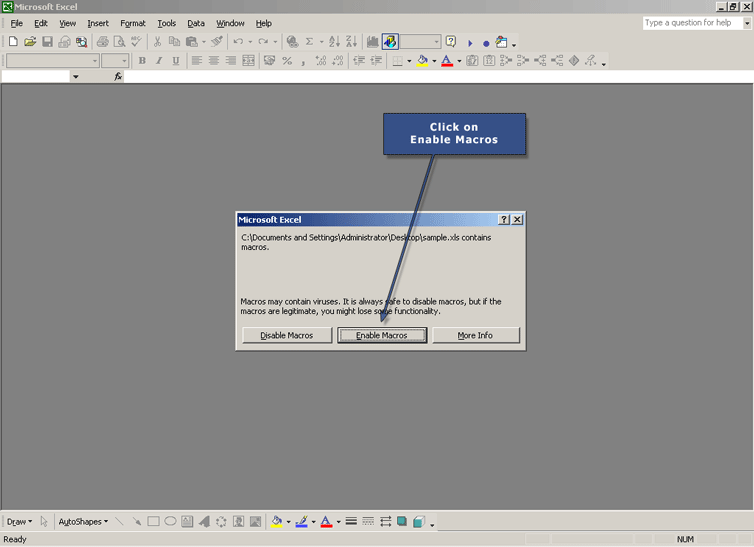Screen dimensions: 754x547
Task: Click the fx Insert Function button
Action: click(118, 76)
